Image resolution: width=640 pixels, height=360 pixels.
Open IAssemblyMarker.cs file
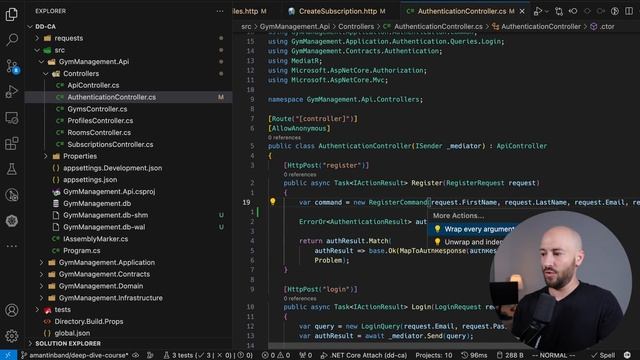pos(96,239)
